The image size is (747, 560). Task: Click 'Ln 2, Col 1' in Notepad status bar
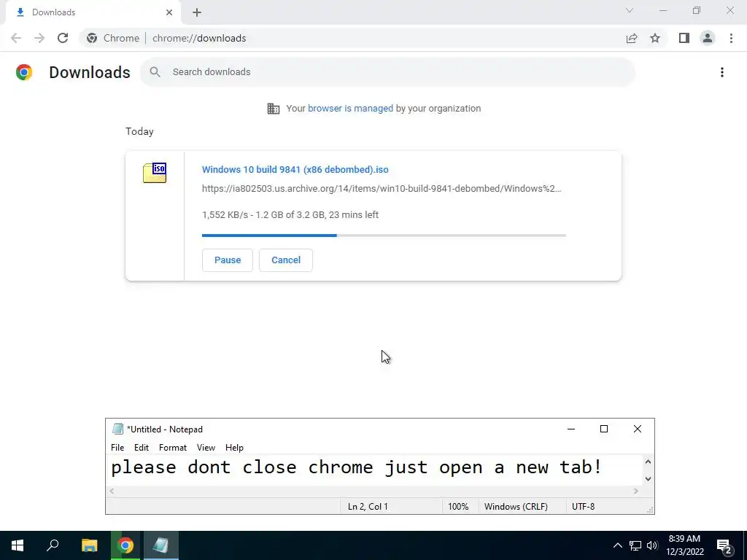tap(368, 507)
